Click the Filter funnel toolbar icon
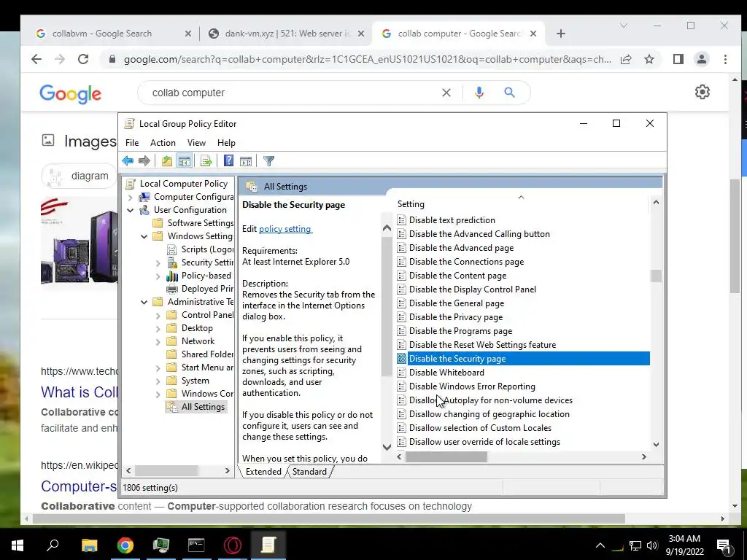The width and height of the screenshot is (747, 560). tap(268, 161)
